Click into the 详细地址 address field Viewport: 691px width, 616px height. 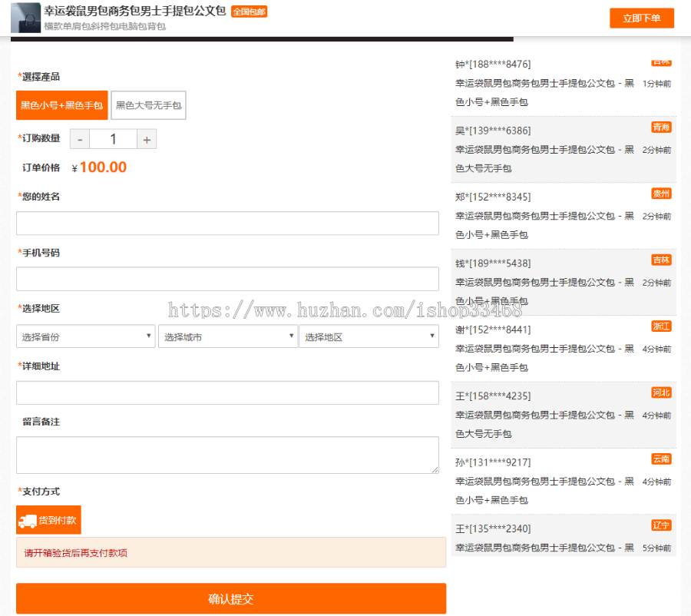point(227,392)
